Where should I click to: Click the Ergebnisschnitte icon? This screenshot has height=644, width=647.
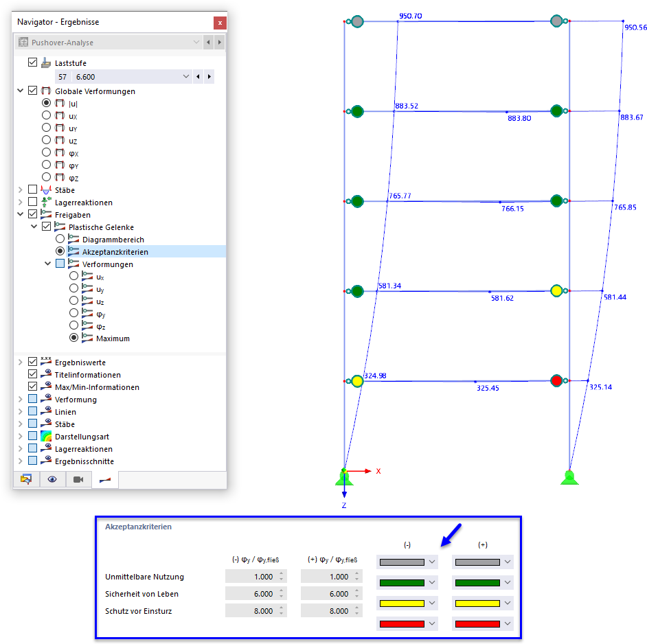tap(46, 461)
